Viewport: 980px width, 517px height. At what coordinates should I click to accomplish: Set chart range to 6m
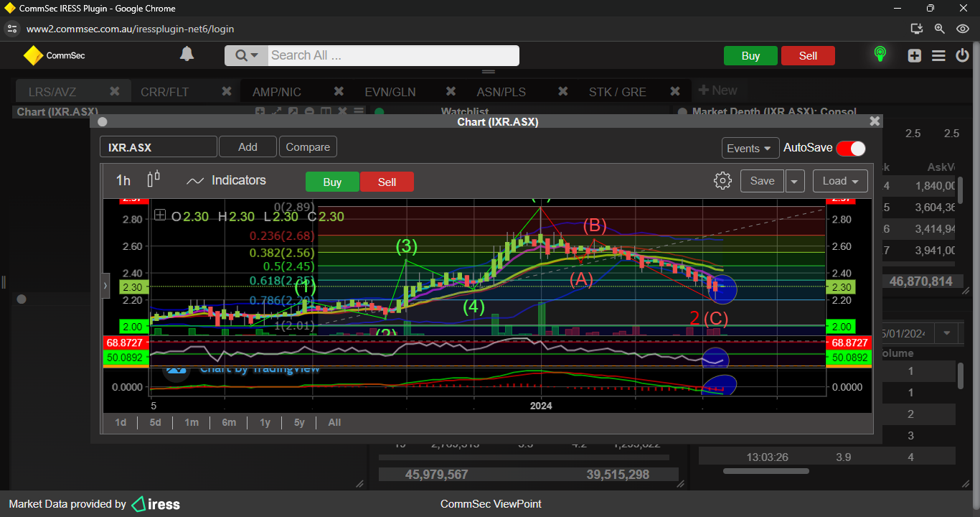[229, 422]
